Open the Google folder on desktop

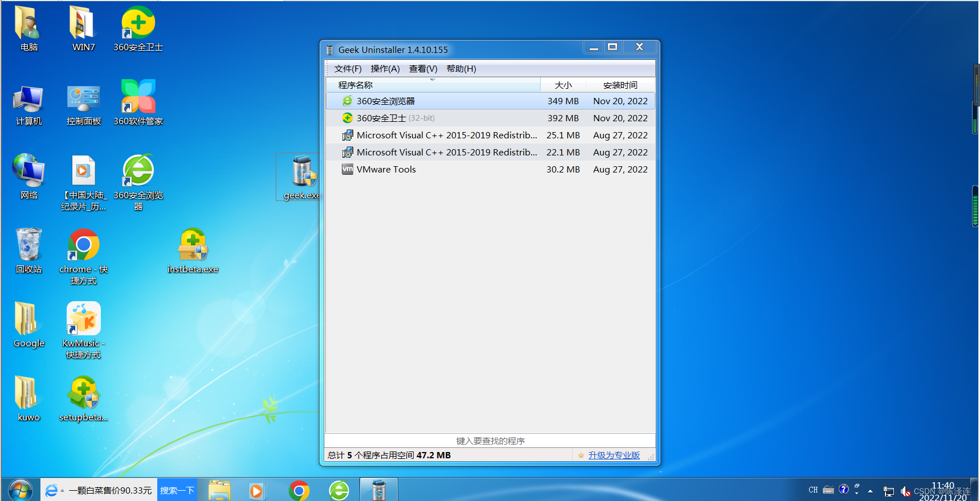click(x=28, y=325)
